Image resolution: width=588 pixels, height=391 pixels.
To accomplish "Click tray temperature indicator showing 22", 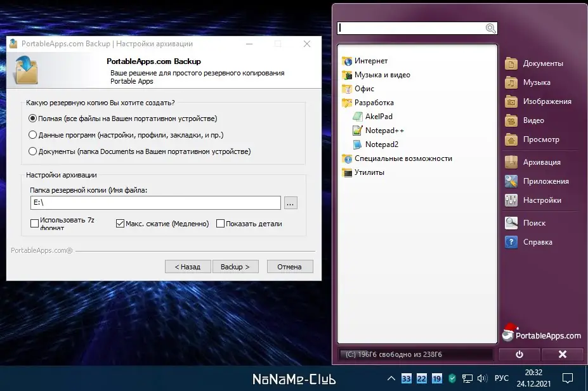I will click(422, 378).
